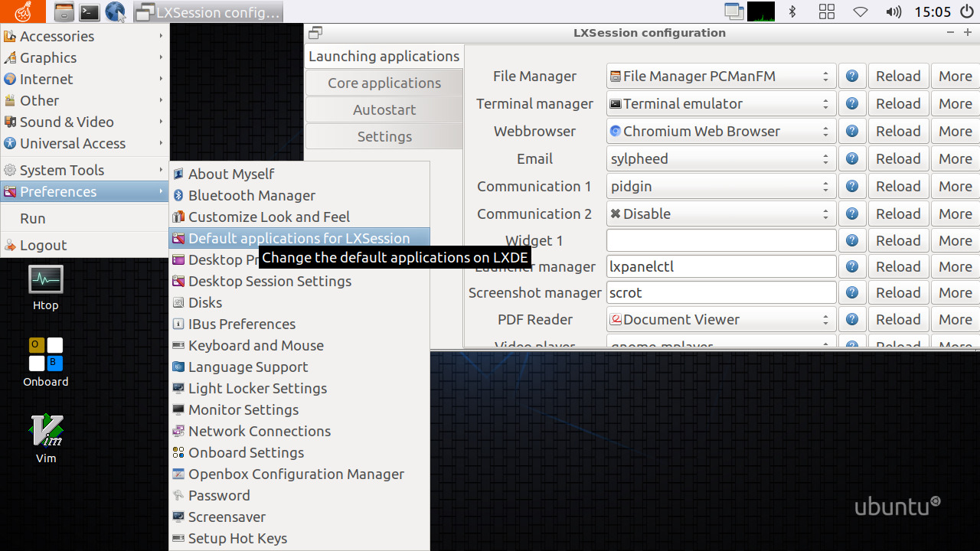Open the window grid tray icon
This screenshot has height=551, width=980.
827,11
